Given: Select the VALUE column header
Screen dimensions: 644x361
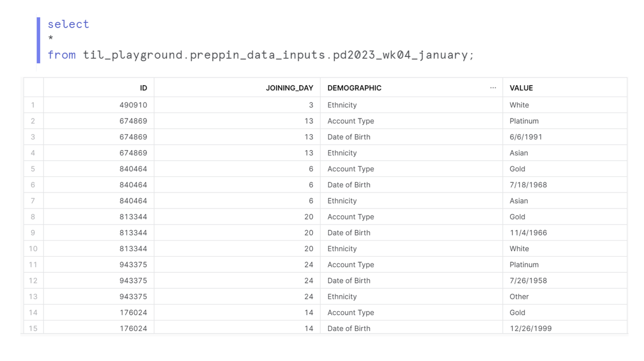Looking at the screenshot, I should 521,88.
